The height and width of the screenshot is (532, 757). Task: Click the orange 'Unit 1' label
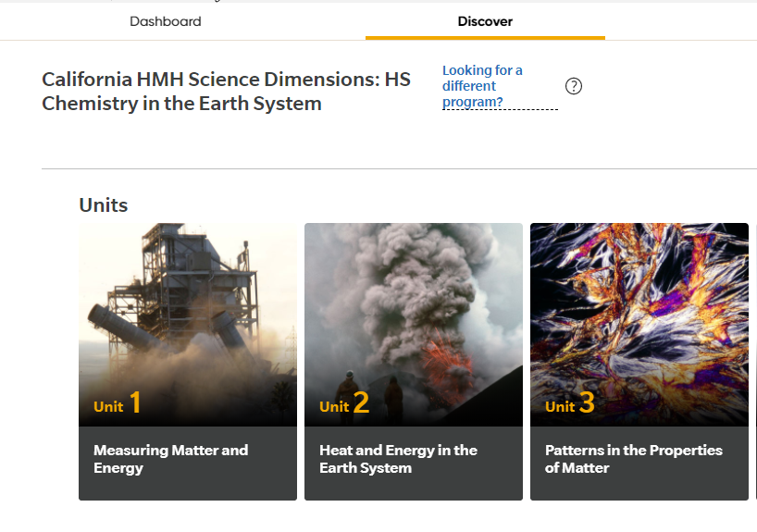118,404
